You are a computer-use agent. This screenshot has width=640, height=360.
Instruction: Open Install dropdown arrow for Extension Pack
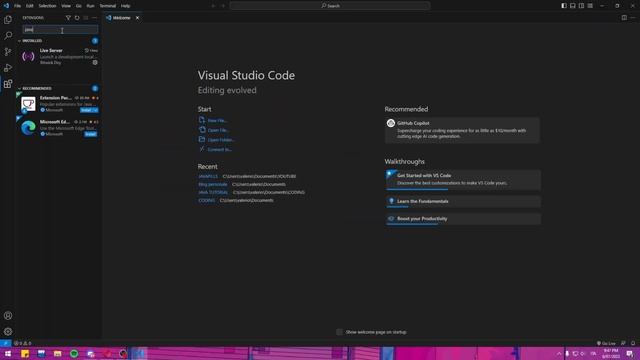coord(96,110)
